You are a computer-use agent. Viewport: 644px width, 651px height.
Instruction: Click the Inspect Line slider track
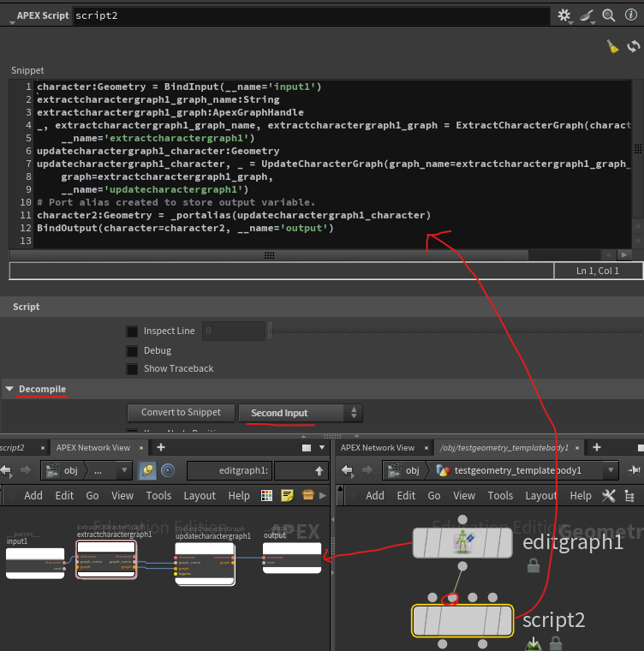(x=457, y=331)
